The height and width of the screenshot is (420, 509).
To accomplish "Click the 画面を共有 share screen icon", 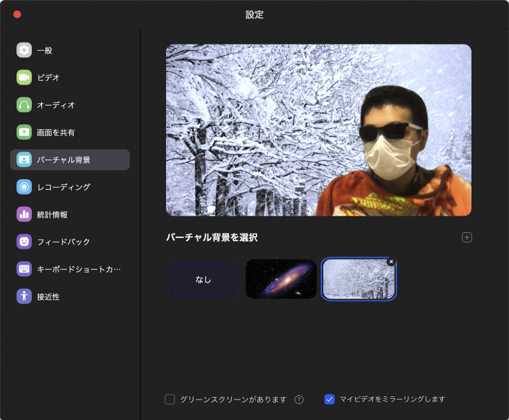I will coord(24,132).
